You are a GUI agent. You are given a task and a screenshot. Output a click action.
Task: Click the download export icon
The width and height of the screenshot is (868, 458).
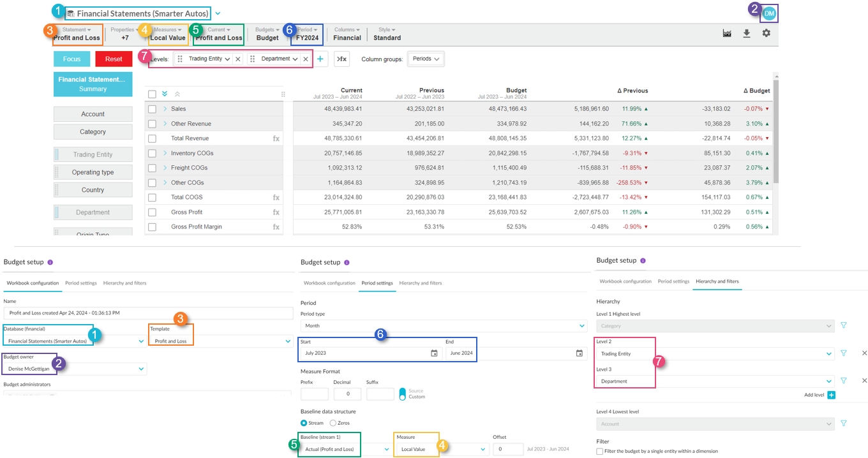pos(746,33)
